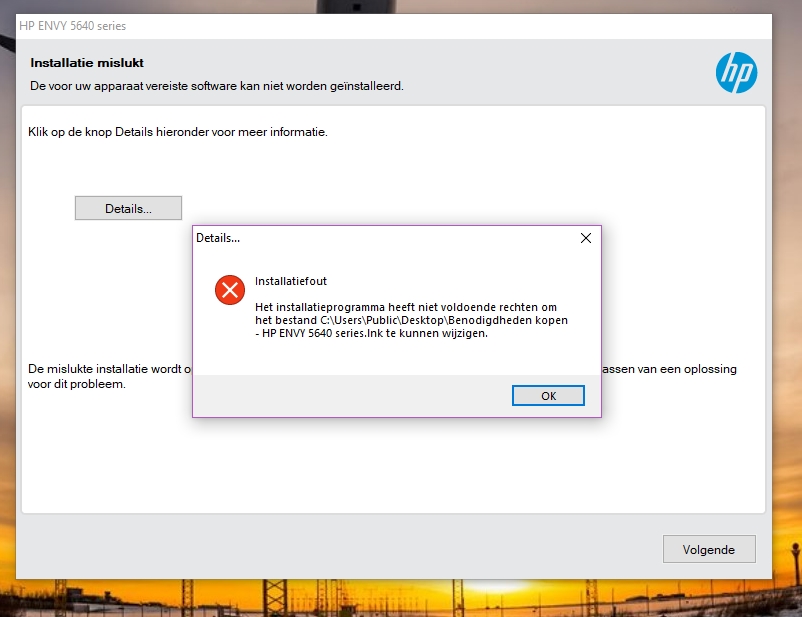Click 'De mislukte installatie wordt' text
The height and width of the screenshot is (617, 802).
click(x=109, y=369)
